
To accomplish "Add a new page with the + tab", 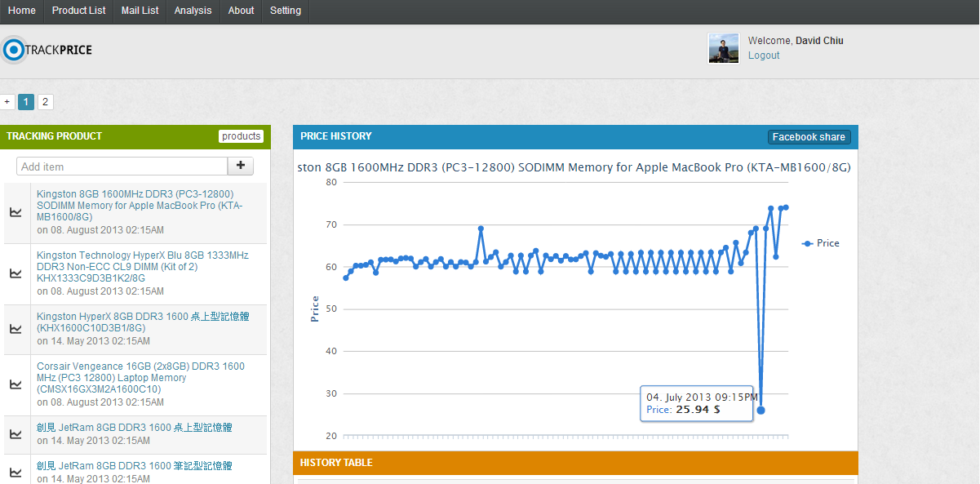I will coord(7,102).
